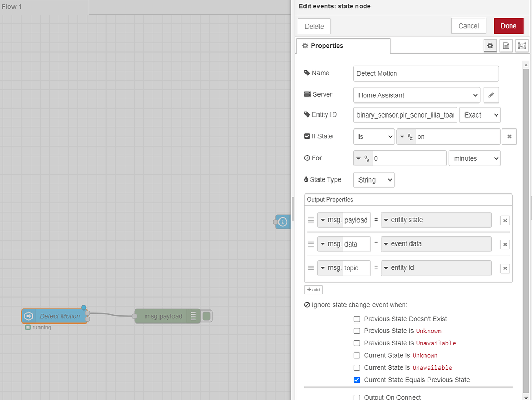532x400 pixels.
Task: Uncheck Current State Equals Previous State
Action: pyautogui.click(x=357, y=380)
